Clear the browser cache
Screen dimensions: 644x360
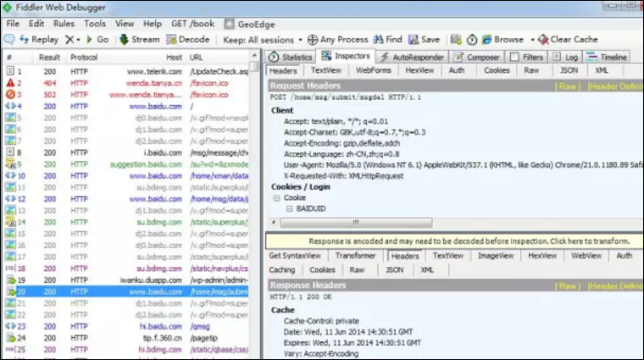pyautogui.click(x=568, y=40)
